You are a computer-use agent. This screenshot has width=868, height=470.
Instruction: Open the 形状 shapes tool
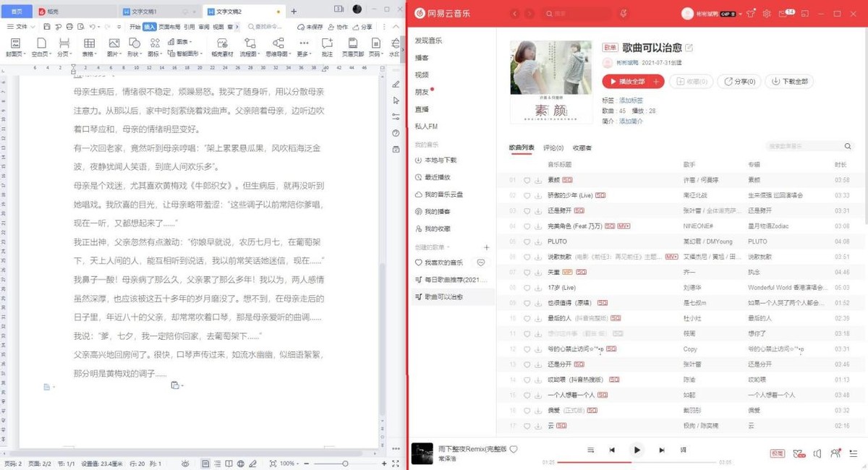pyautogui.click(x=135, y=47)
